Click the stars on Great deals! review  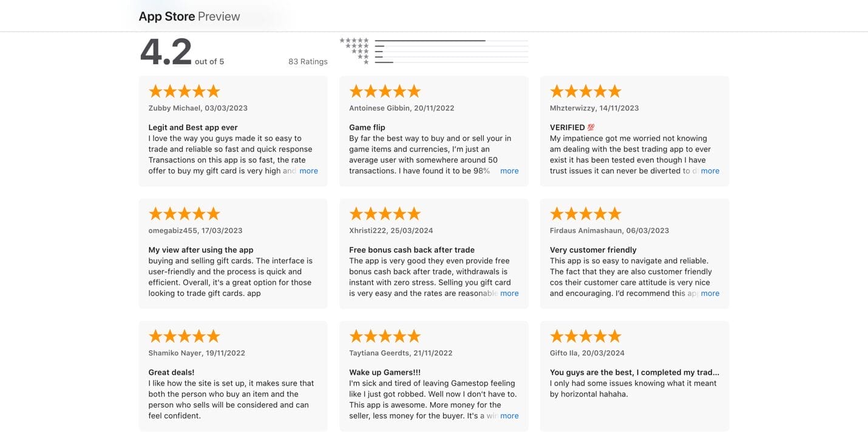click(184, 337)
